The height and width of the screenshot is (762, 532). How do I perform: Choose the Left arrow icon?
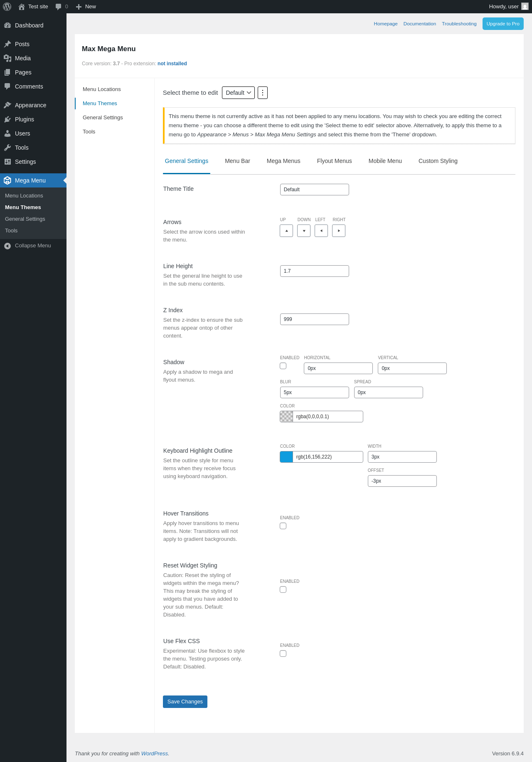321,231
